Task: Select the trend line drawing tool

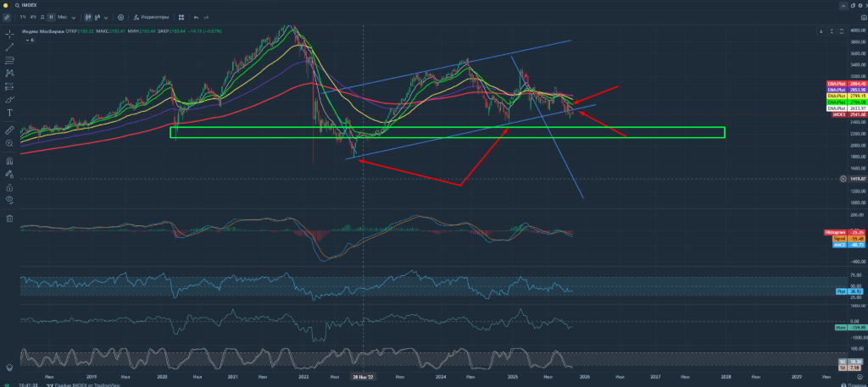Action: click(9, 47)
